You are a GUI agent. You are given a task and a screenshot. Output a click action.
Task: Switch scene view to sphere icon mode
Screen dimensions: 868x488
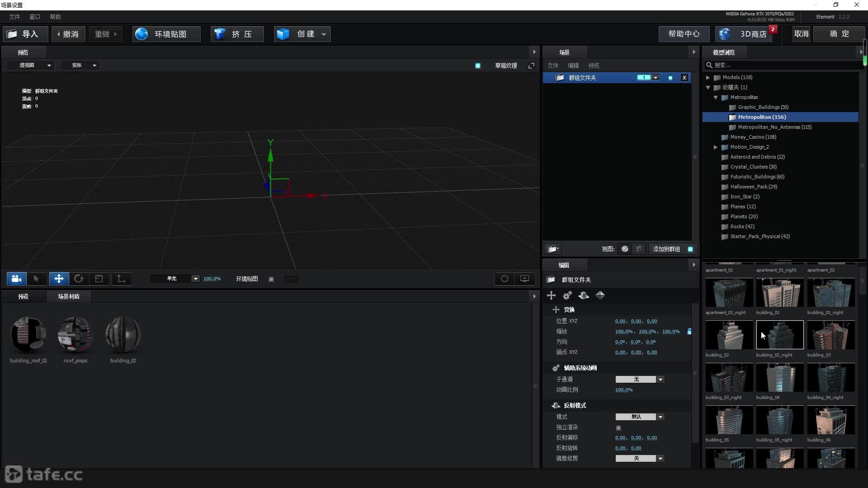[625, 249]
